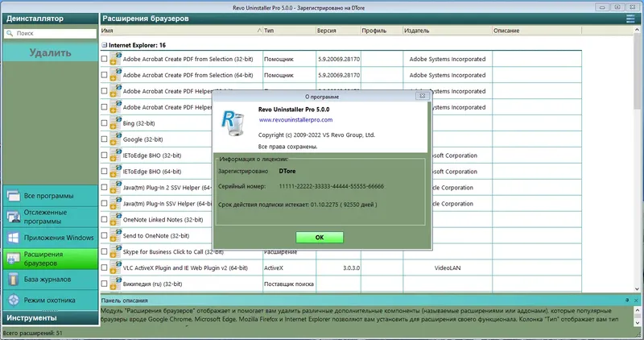Tick the Bing (32-bit) checkbox
644x340 pixels.
click(105, 123)
